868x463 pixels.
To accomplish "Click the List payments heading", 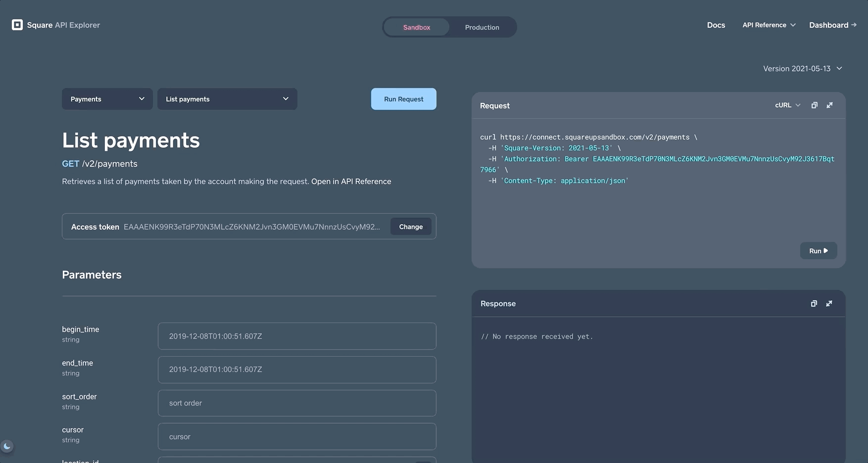I will 131,140.
